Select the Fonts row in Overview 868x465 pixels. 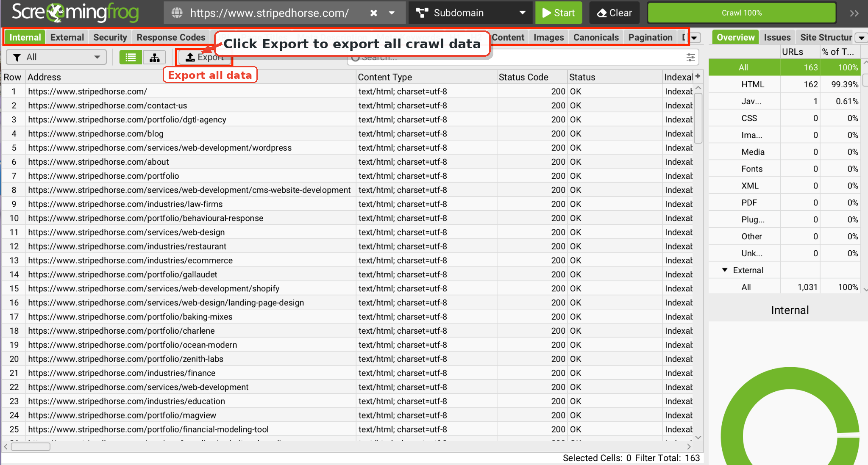coord(785,169)
